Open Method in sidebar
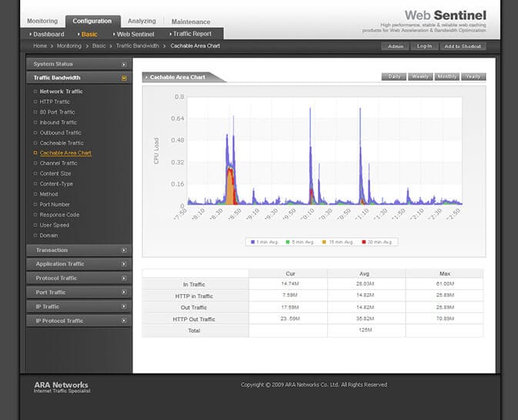This screenshot has width=518, height=420. coord(48,194)
